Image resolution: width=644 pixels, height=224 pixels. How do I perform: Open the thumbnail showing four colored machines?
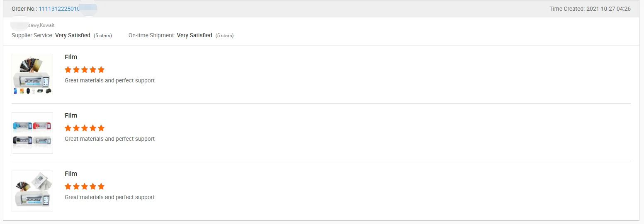[32, 133]
